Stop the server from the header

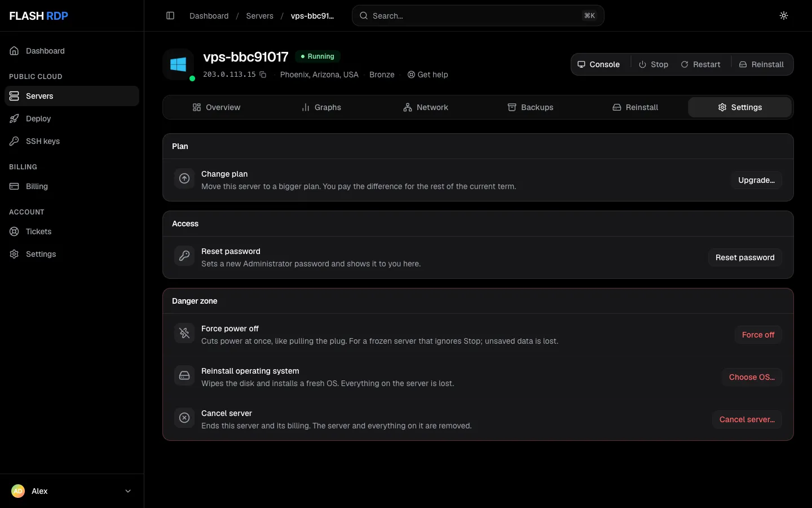[x=654, y=64]
